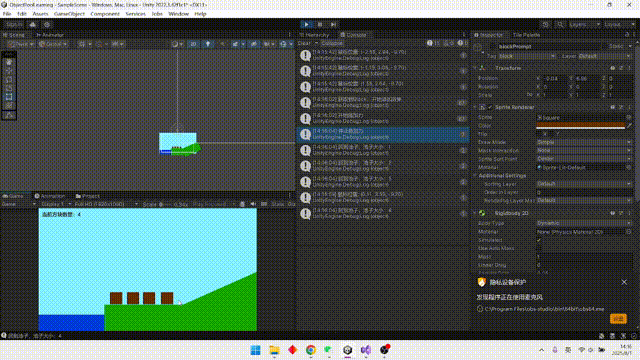The height and width of the screenshot is (360, 640).
Task: Open the settings gear beside the cloud icon
Action: tap(47, 25)
